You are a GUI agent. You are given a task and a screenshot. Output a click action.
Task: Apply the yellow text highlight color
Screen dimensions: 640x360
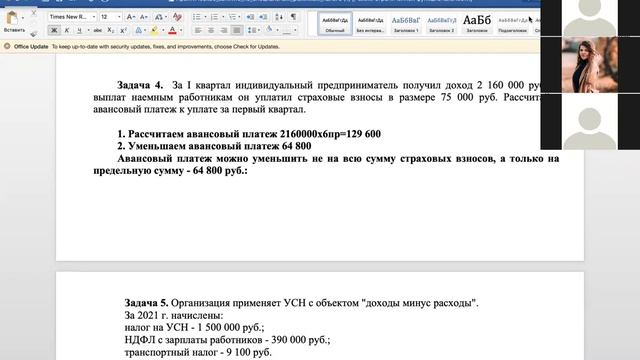click(x=155, y=30)
